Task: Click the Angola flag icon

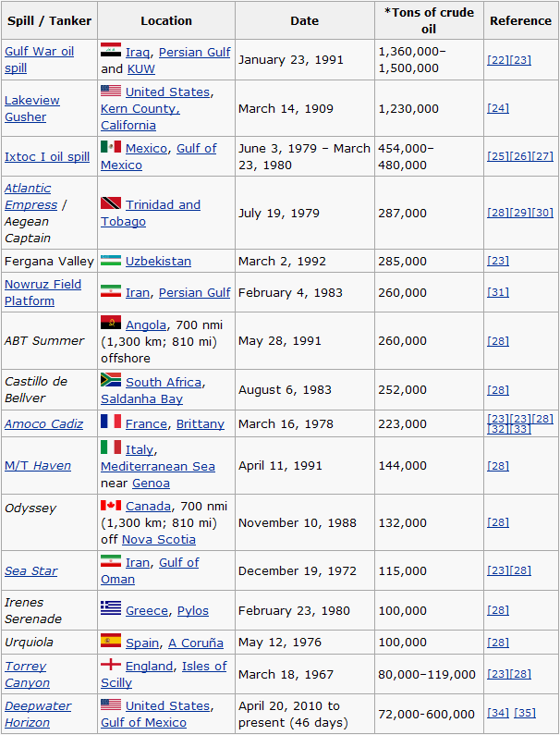Action: click(x=111, y=323)
